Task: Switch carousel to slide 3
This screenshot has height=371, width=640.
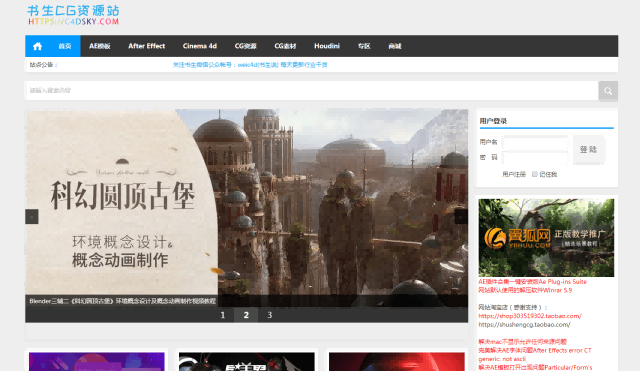Action: 269,315
